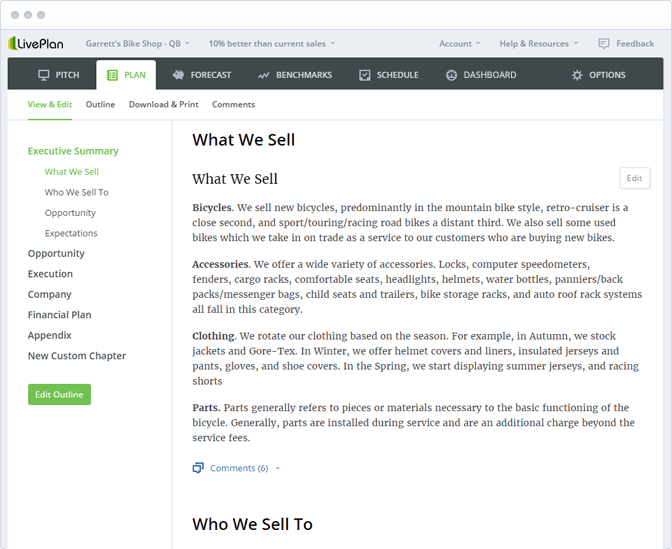Viewport: 672px width, 549px height.
Task: Click the Forecast tab icon
Action: (x=177, y=75)
